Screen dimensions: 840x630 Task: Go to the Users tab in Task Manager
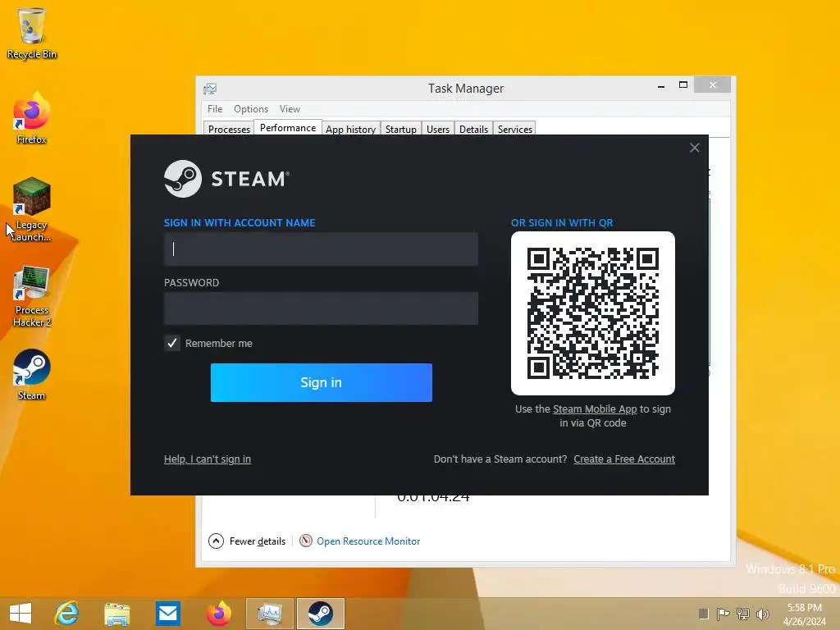pos(438,129)
